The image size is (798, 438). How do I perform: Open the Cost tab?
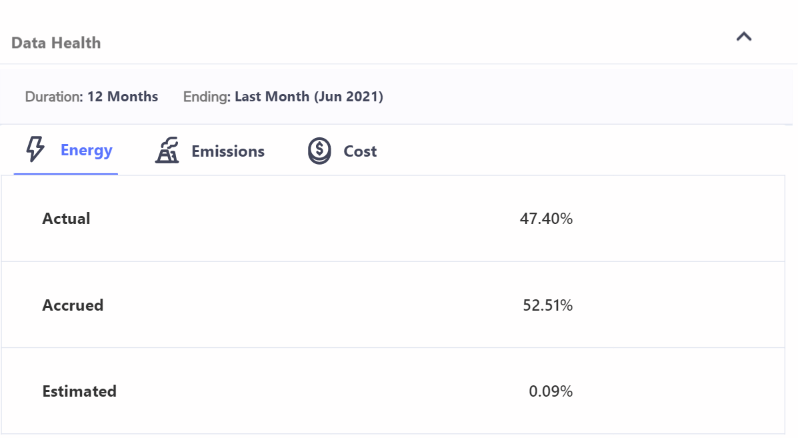(360, 151)
